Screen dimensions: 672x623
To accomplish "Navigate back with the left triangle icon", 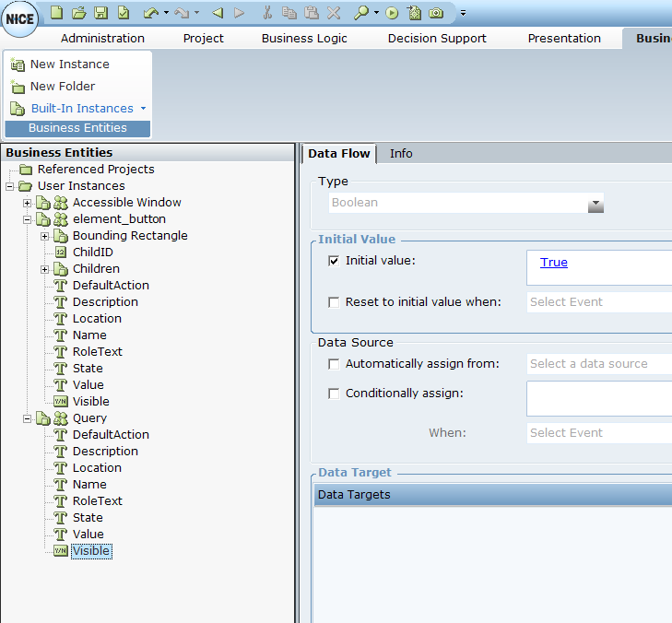I will coord(218,13).
